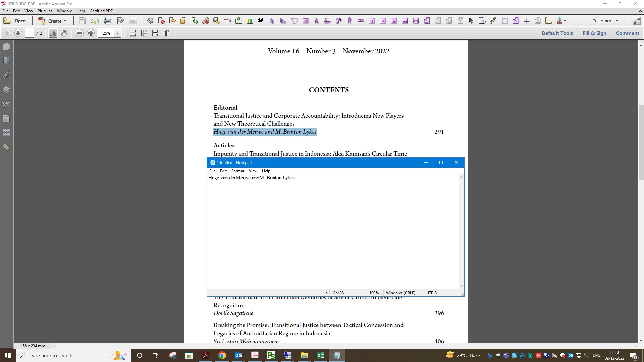Click the zoom in plus button
The height and width of the screenshot is (362, 644).
tap(91, 33)
